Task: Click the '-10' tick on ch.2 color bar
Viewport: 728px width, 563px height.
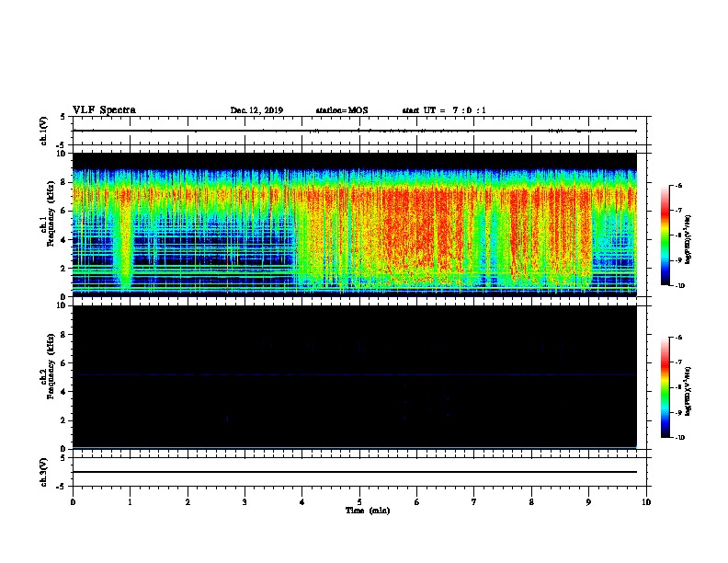Action: click(678, 438)
